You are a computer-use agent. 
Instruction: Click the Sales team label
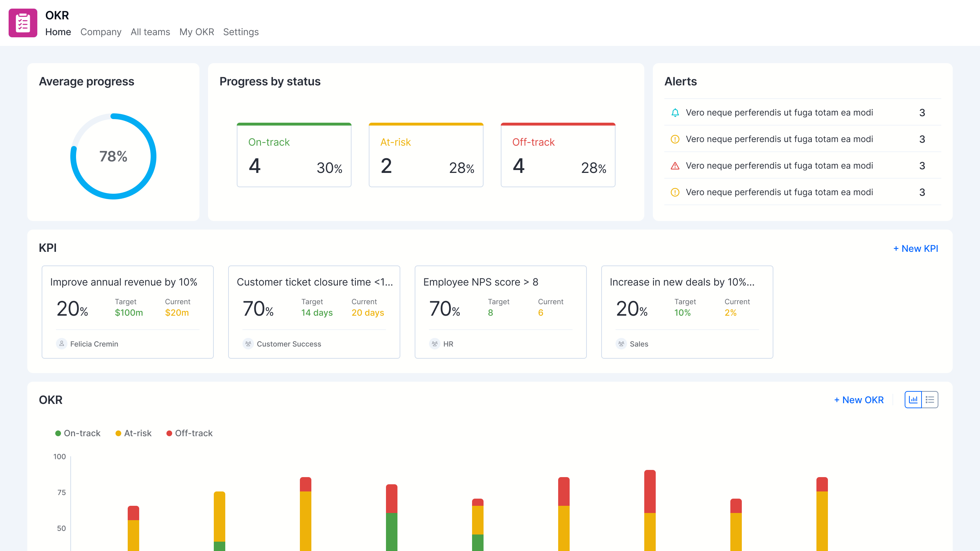click(x=639, y=344)
